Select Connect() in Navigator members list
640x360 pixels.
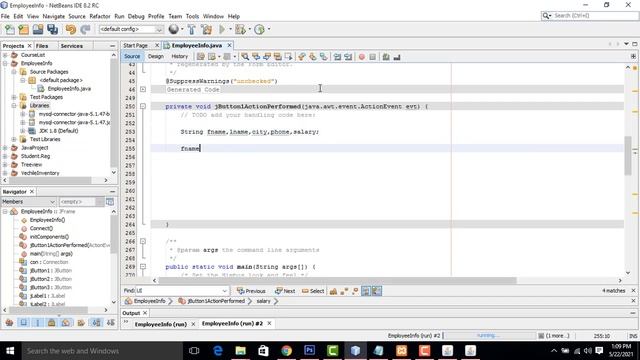41,228
